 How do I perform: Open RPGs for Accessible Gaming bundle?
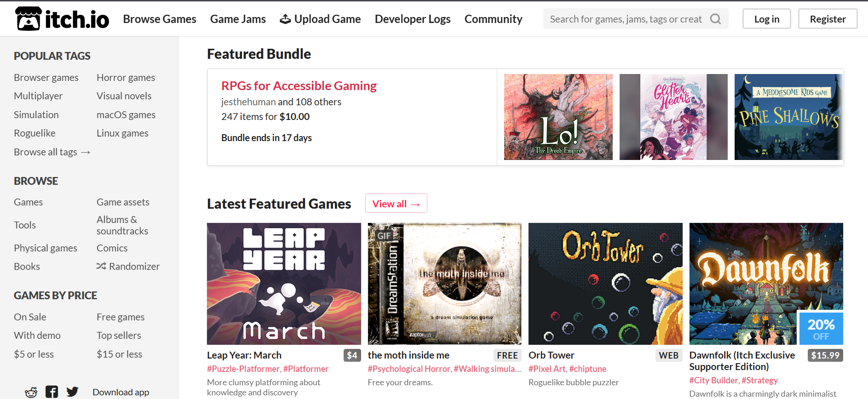[299, 86]
